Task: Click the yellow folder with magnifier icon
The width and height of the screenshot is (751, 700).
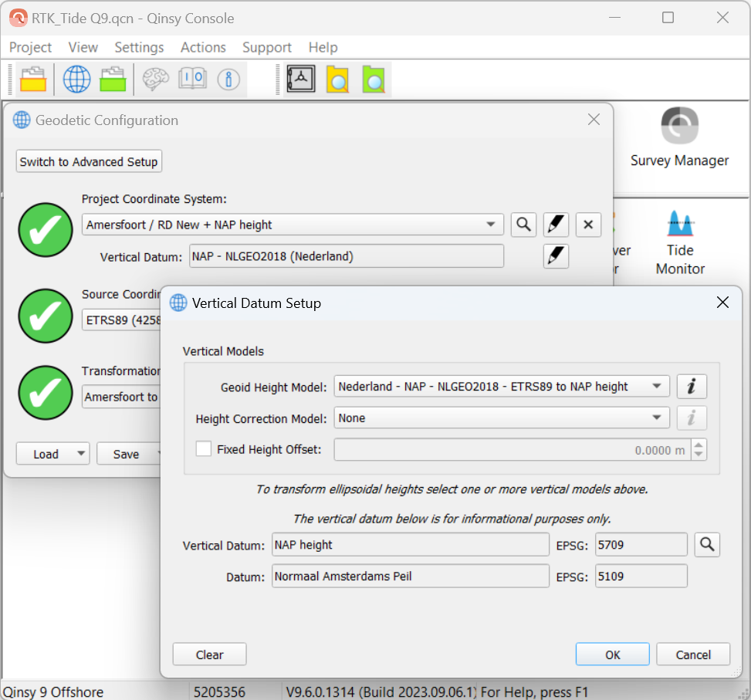Action: (337, 79)
